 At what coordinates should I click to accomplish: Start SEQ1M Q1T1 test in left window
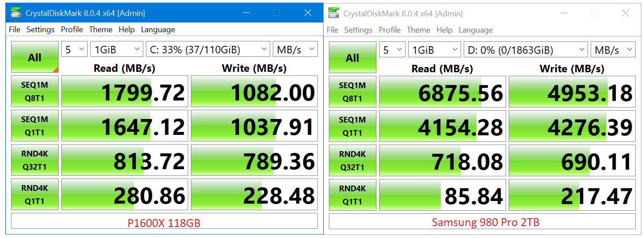point(35,126)
